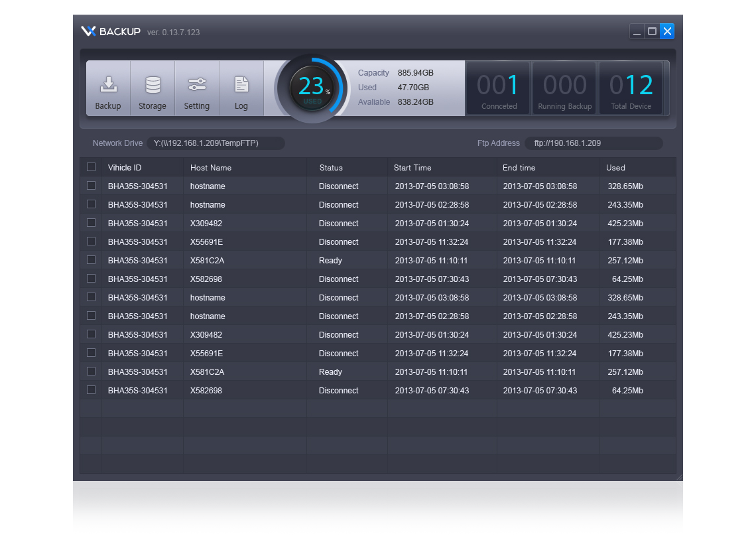
Task: Minimize the VX Backup window
Action: [637, 31]
